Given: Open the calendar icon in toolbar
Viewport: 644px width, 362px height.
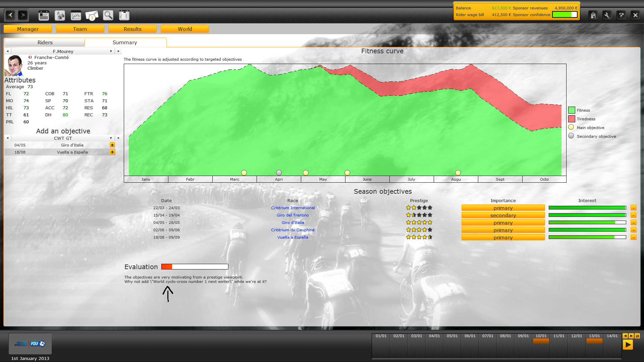Looking at the screenshot, I should click(x=44, y=15).
